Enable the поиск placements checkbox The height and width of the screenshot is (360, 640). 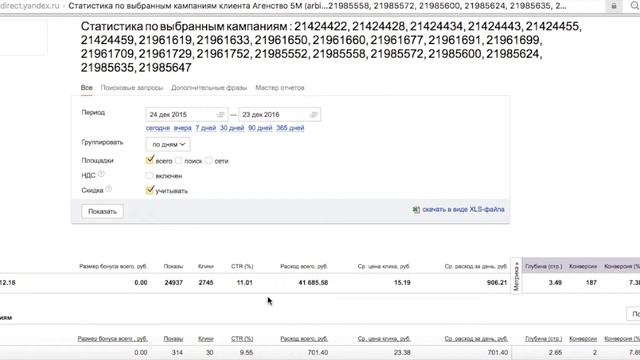point(178,161)
